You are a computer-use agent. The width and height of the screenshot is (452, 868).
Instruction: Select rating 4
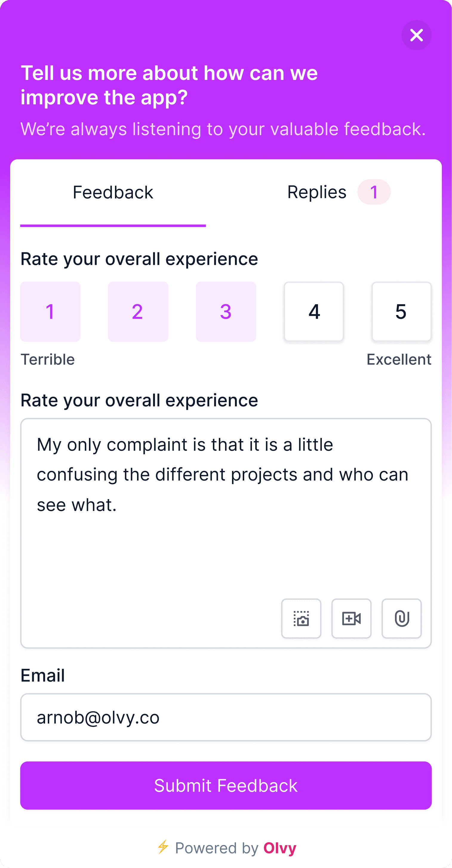click(314, 312)
